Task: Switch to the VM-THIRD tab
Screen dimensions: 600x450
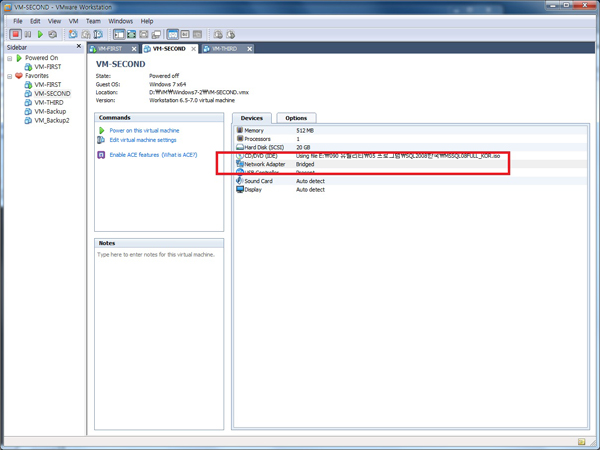Action: click(x=224, y=49)
